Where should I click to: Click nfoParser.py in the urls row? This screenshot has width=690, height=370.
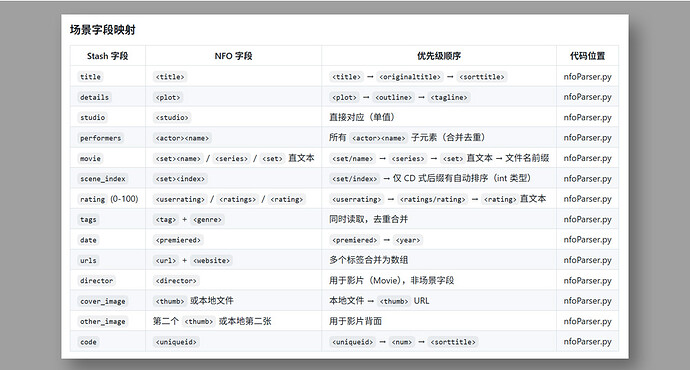click(587, 260)
